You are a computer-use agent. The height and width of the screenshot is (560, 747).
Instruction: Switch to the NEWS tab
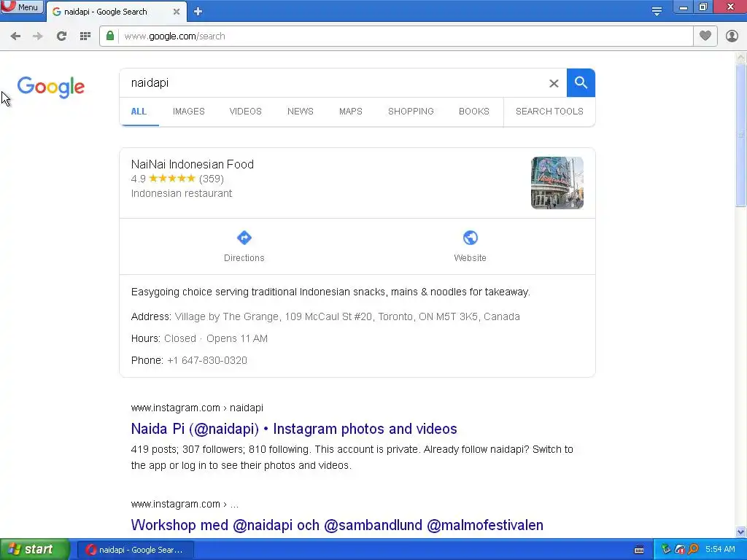tap(300, 112)
